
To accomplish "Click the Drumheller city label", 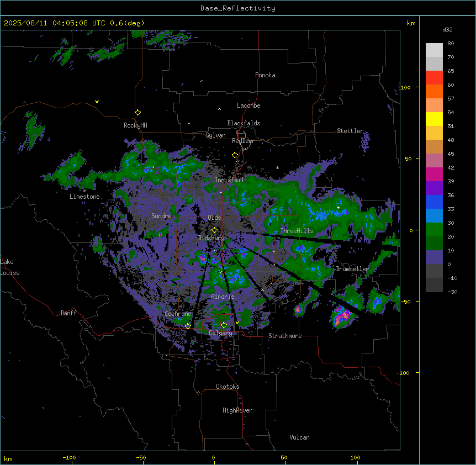I will tap(352, 269).
